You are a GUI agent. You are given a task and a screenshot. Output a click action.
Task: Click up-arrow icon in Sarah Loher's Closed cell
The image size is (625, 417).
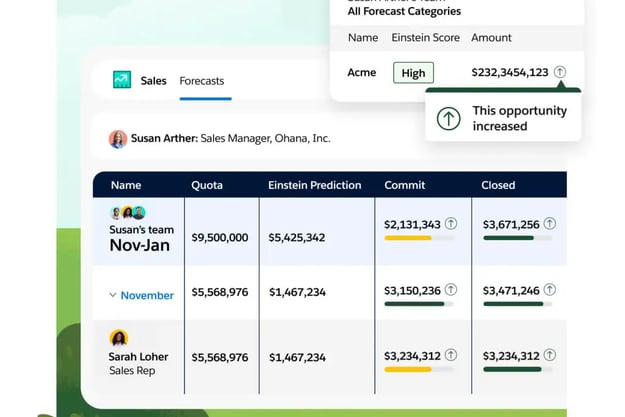click(550, 355)
